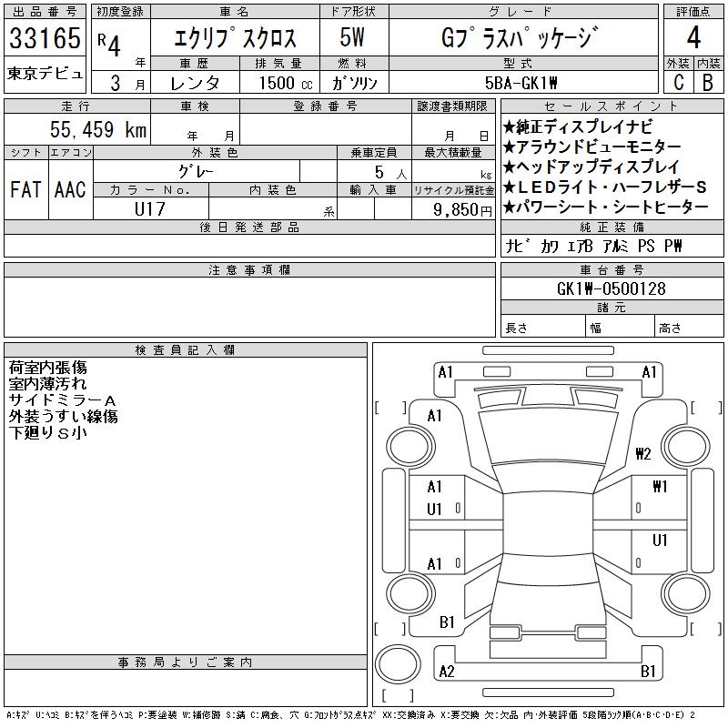Select the 東京デビュ auction venue label
This screenshot has height=728, width=728.
(45, 74)
